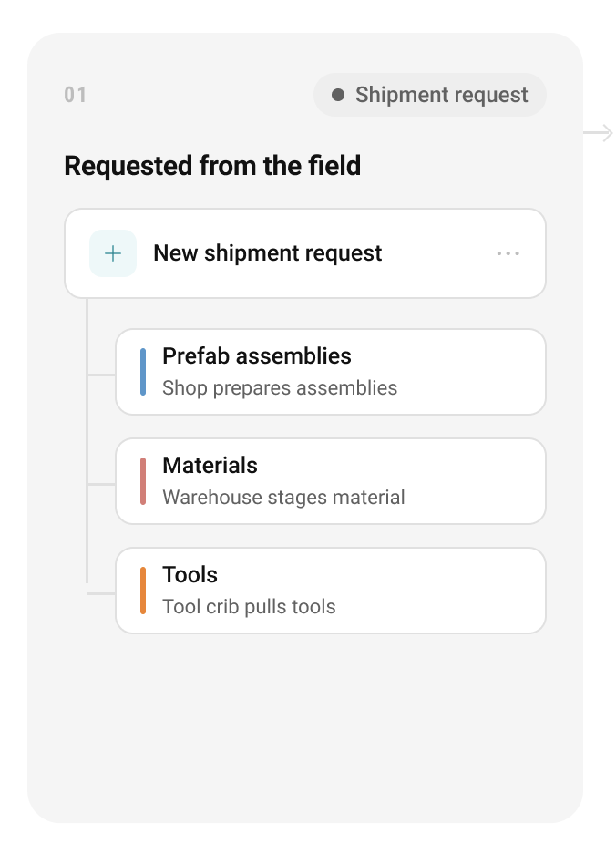This screenshot has height=864, width=616.
Task: Click Shop prepares assemblies description
Action: pyautogui.click(x=280, y=388)
